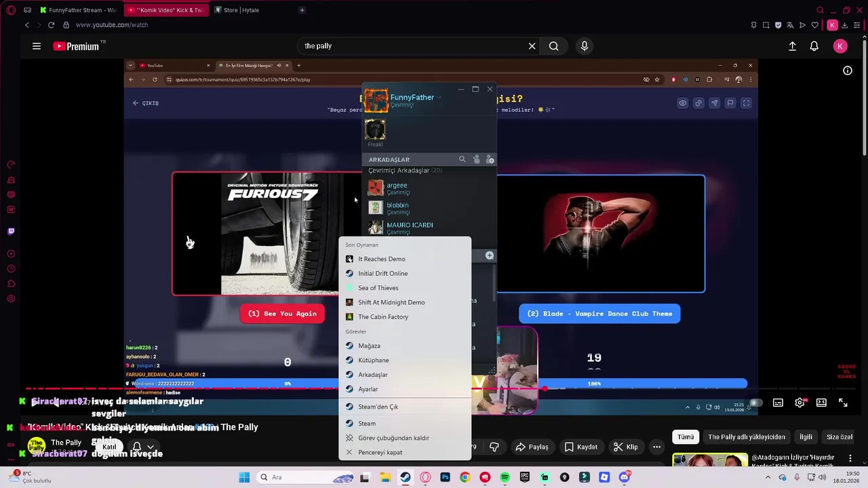868x488 pixels.
Task: Open the YouTube guide hamburger menu
Action: coord(37,46)
